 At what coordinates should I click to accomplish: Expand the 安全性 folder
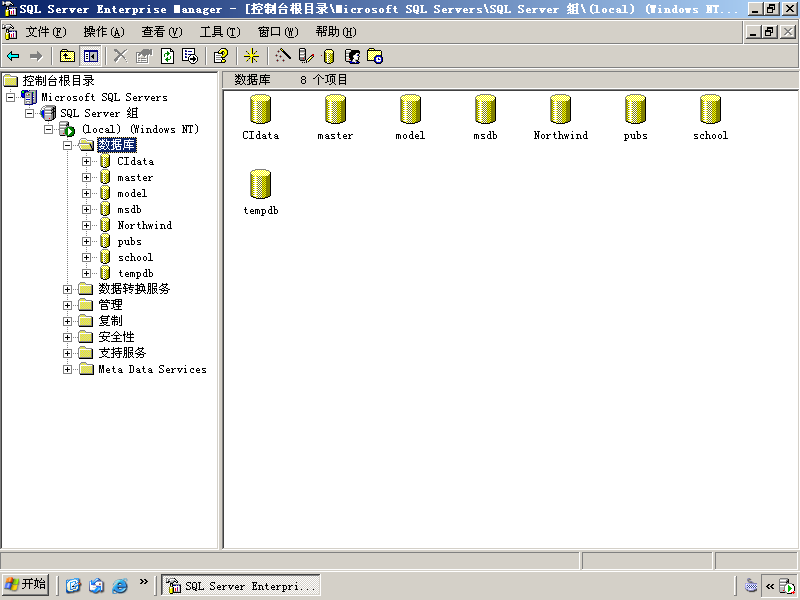(67, 337)
